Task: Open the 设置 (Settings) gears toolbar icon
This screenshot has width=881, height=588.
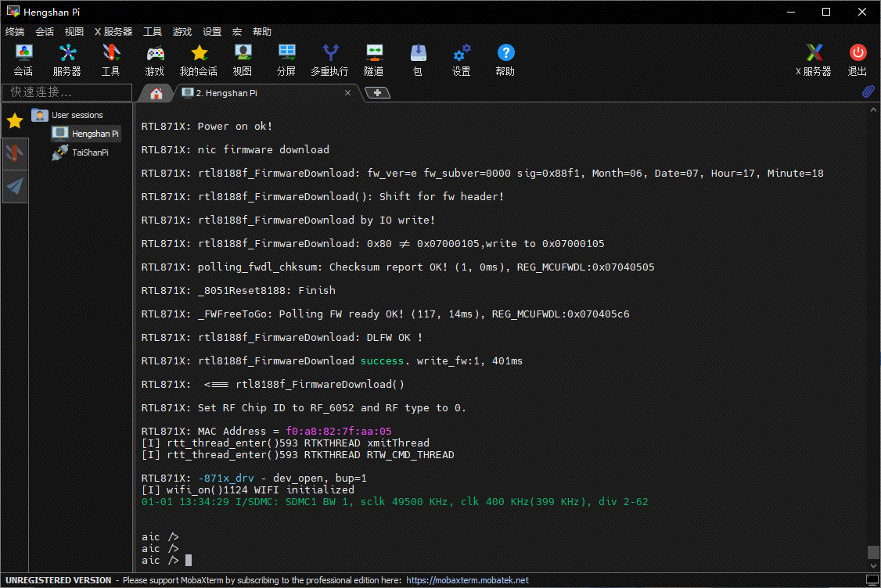Action: pos(462,59)
